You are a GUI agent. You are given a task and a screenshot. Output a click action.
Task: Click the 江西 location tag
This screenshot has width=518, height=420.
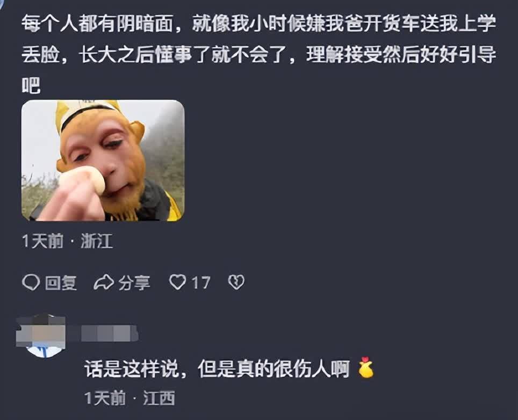pos(159,398)
